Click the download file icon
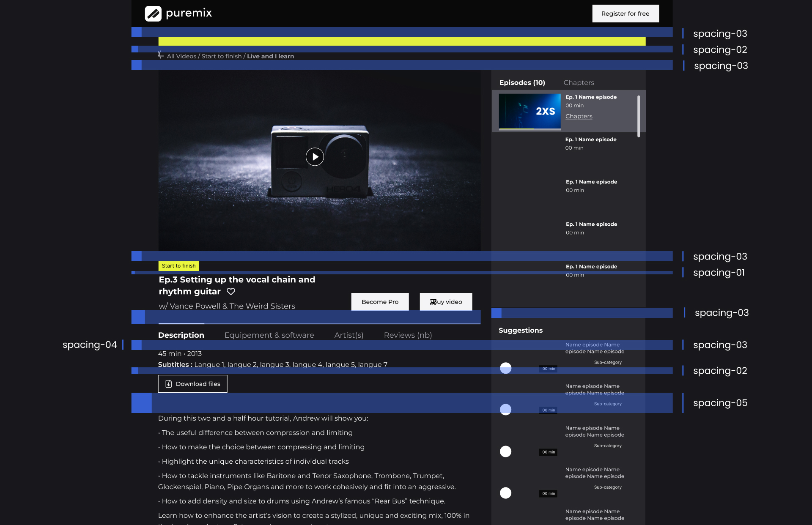The width and height of the screenshot is (812, 525). click(x=168, y=384)
